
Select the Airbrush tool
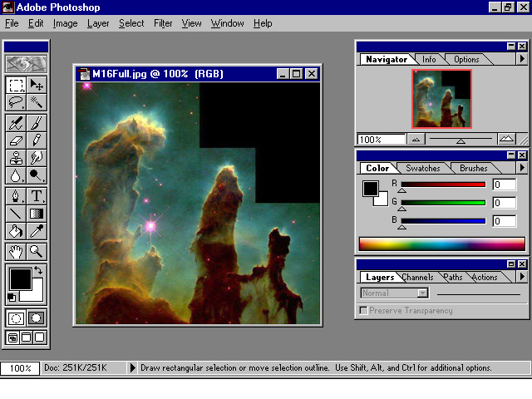click(x=16, y=123)
